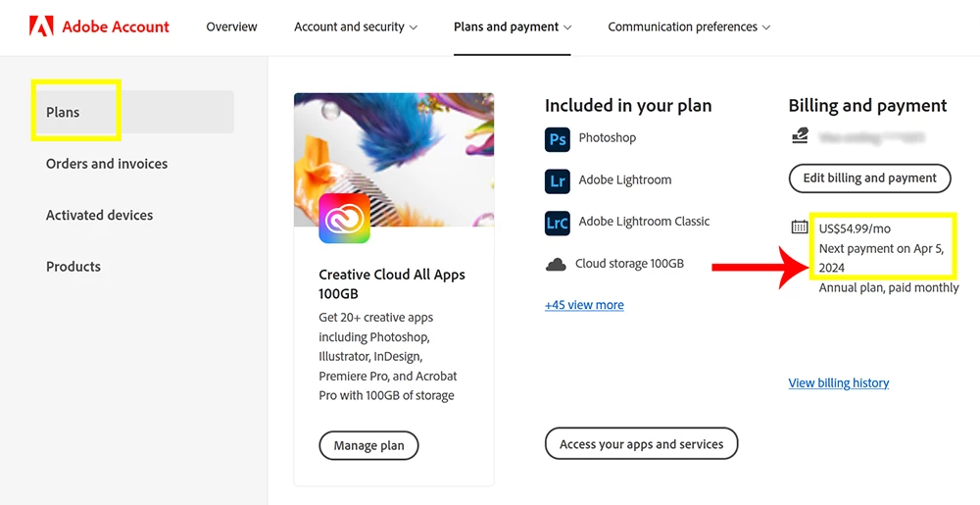Screen dimensions: 980x505
Task: Open Orders and invoices section
Action: click(x=107, y=164)
